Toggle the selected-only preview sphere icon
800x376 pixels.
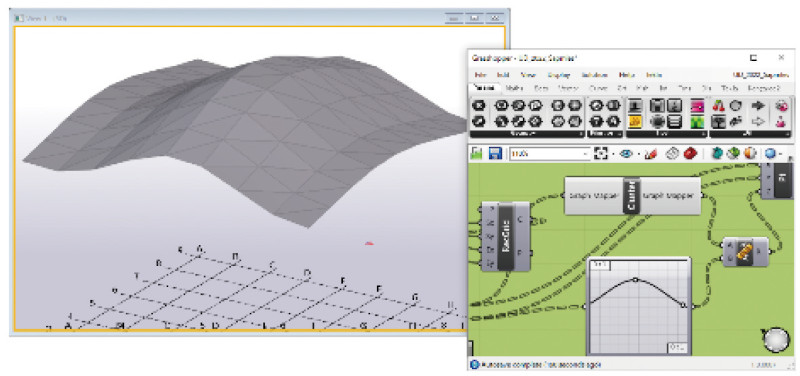(x=750, y=154)
